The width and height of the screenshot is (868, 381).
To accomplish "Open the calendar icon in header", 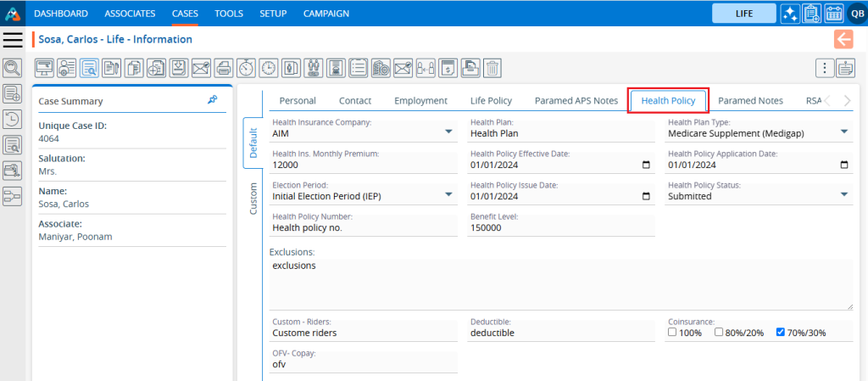I will [x=833, y=14].
